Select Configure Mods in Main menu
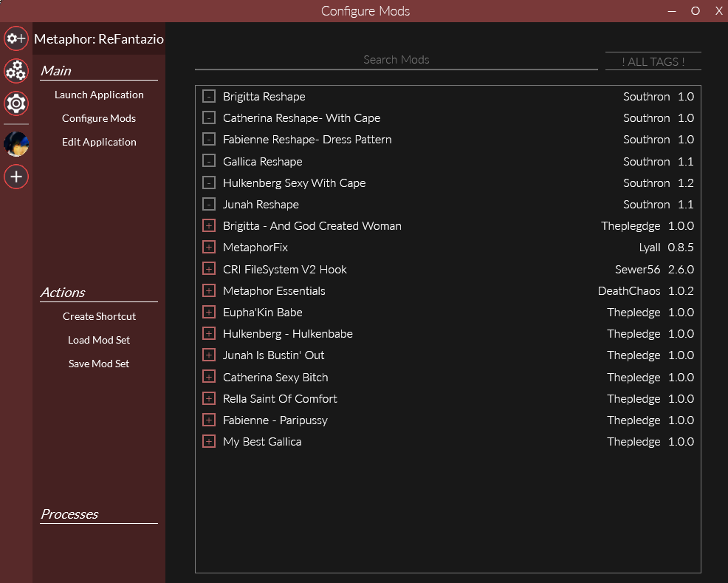The height and width of the screenshot is (583, 728). pos(99,118)
